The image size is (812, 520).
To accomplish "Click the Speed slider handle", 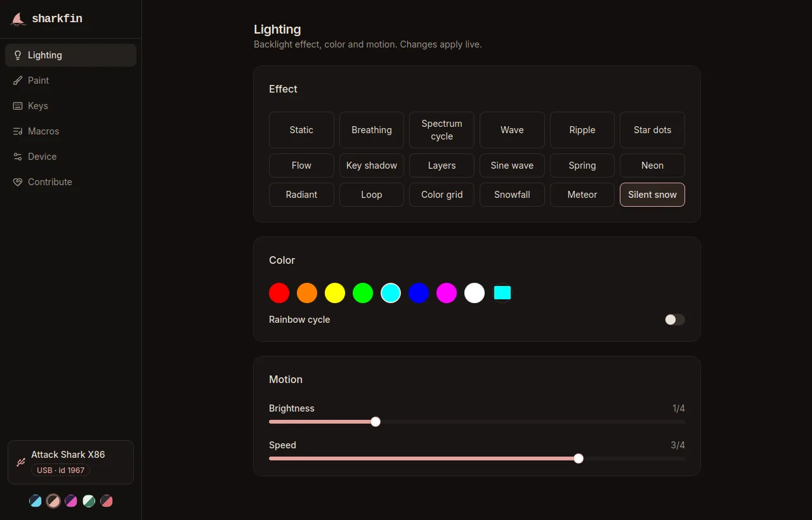I will 579,458.
